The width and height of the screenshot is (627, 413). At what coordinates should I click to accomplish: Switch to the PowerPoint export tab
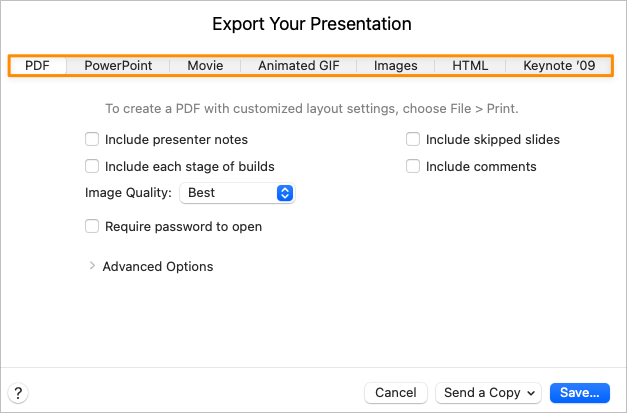point(118,66)
